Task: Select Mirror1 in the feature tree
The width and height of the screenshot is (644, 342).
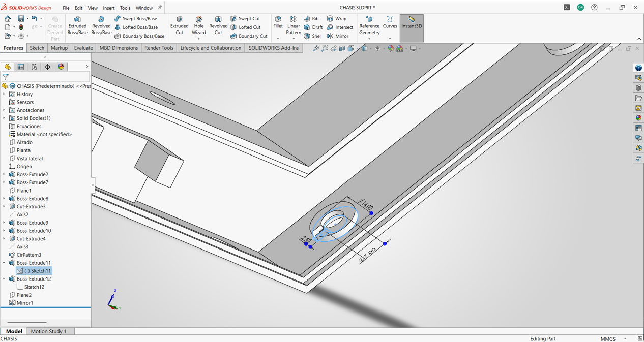Action: point(21,303)
